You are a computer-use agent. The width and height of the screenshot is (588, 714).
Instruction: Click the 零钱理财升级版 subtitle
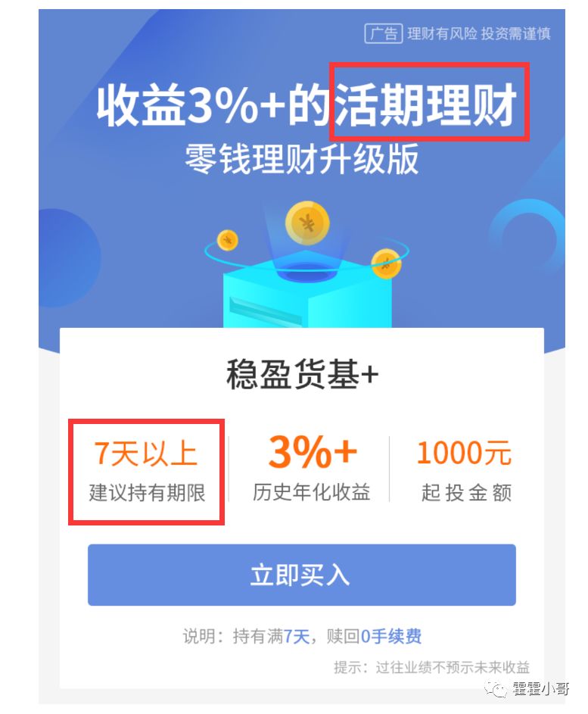(x=301, y=159)
